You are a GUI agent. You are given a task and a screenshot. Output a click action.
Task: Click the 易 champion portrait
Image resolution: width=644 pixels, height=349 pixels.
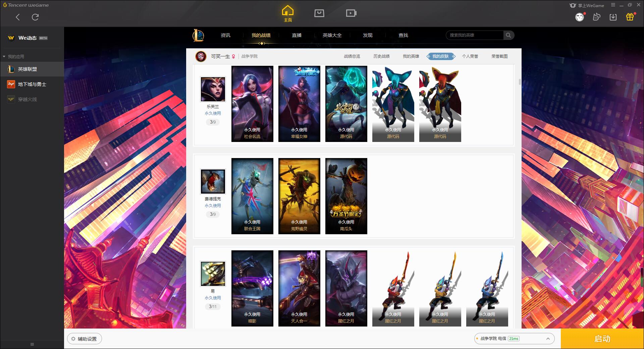pos(213,274)
